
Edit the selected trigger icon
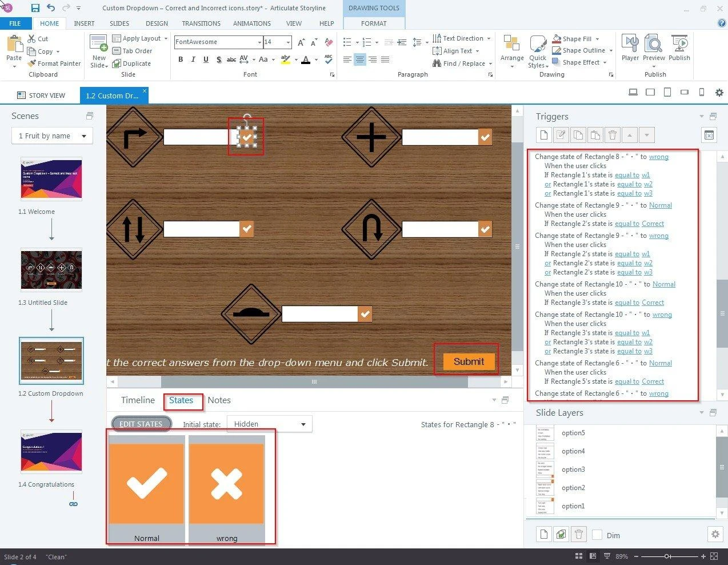561,135
